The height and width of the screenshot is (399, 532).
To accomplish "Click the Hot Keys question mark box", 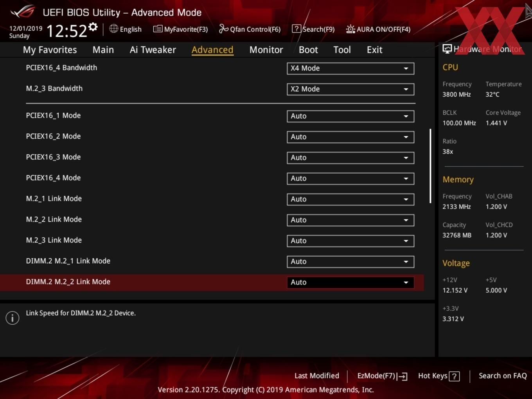I will click(x=454, y=376).
